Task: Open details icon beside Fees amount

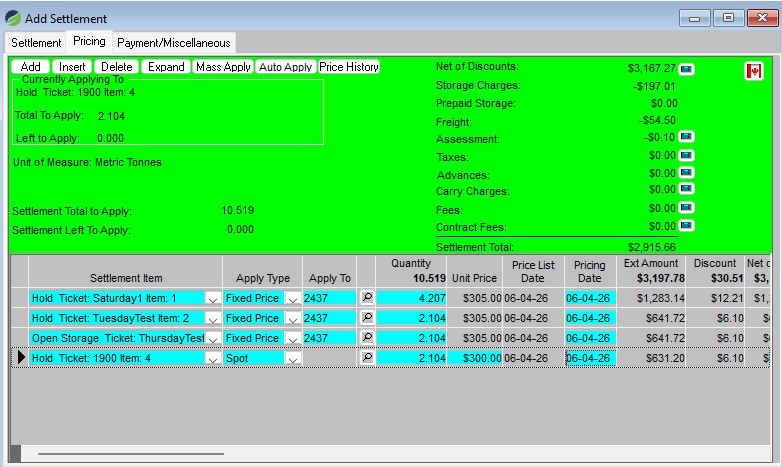Action: 686,207
